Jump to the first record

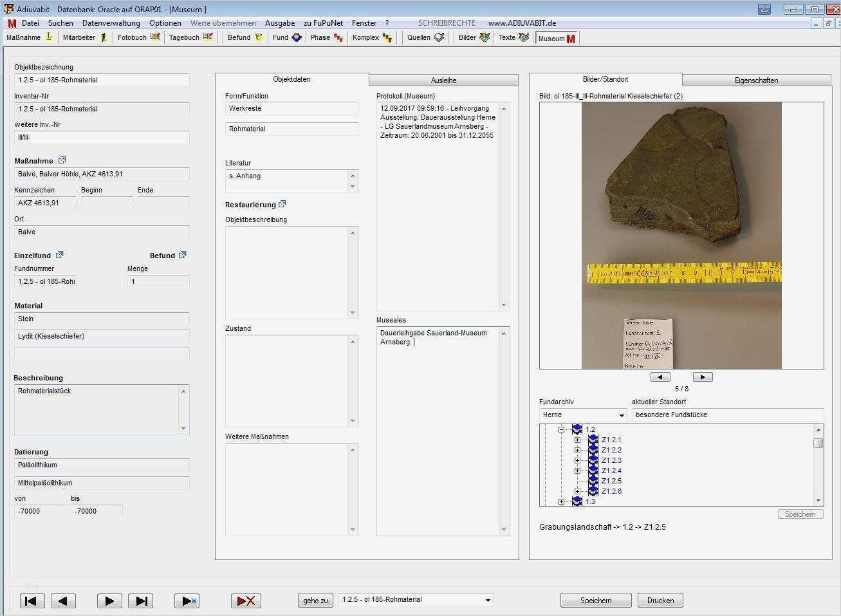click(x=32, y=601)
